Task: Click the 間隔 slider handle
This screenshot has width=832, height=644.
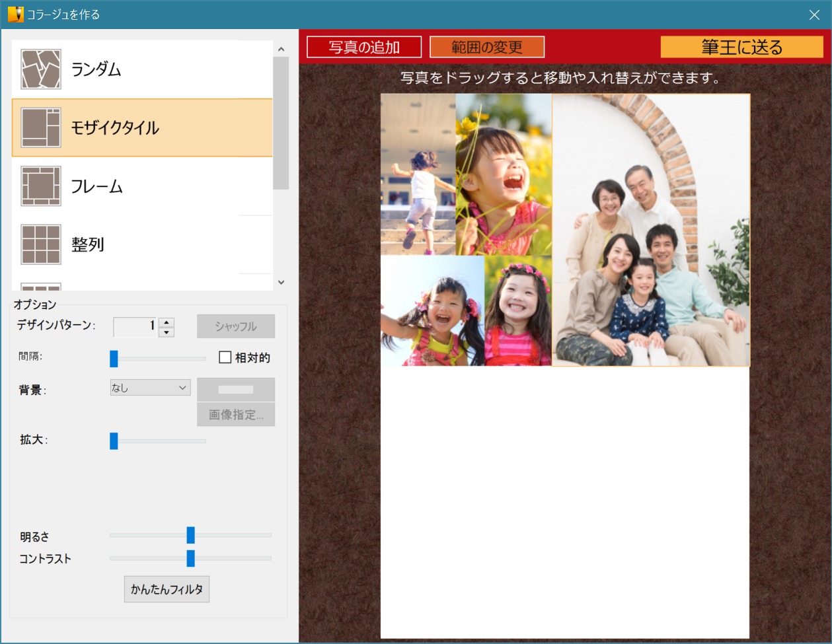Action: tap(114, 359)
